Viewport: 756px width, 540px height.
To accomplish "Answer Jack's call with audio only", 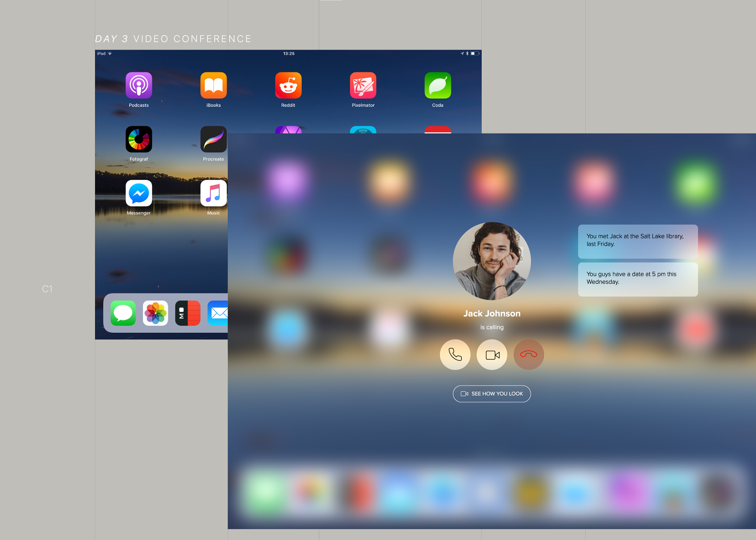I will (x=455, y=355).
